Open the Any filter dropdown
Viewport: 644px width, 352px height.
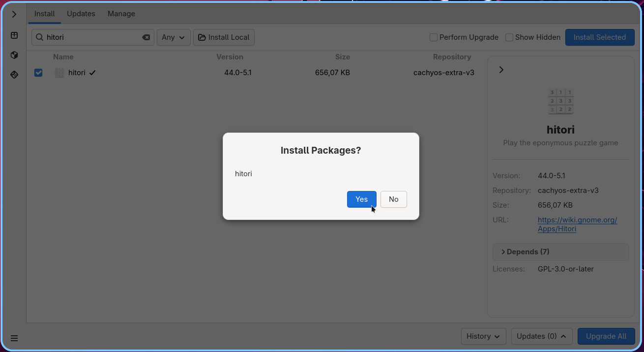tap(174, 37)
